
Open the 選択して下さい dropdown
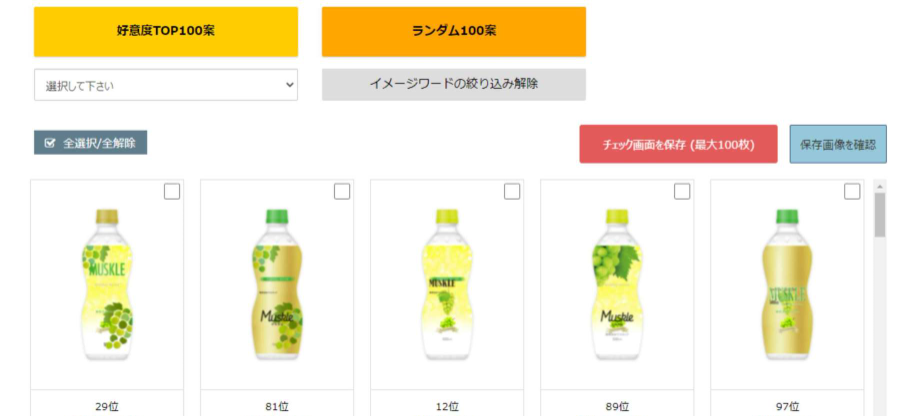pos(166,85)
